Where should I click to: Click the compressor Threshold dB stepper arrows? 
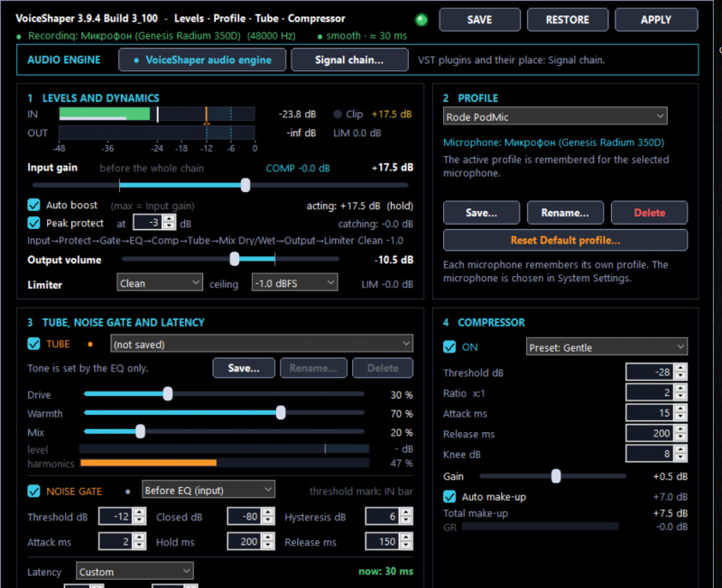(680, 372)
